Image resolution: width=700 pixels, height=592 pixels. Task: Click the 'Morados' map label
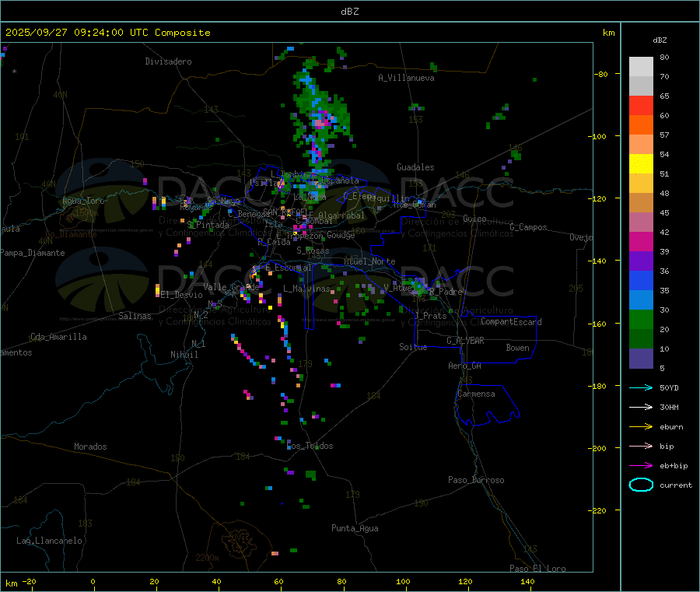90,447
